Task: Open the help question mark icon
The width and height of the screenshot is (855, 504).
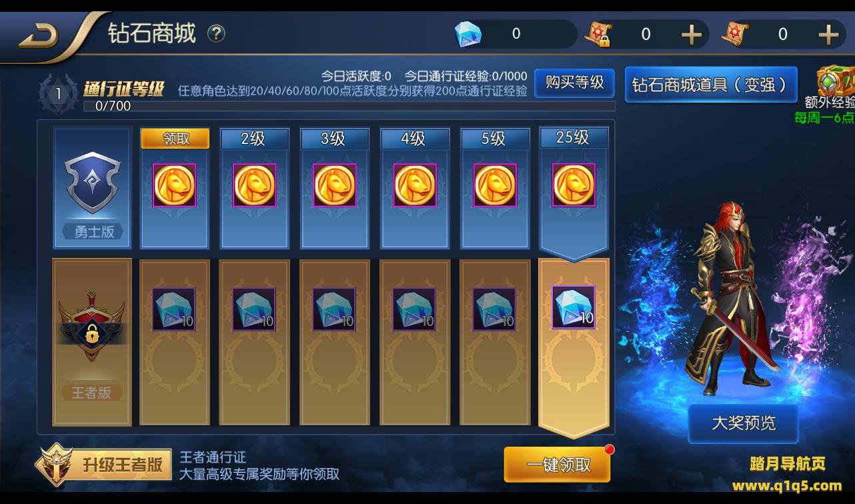Action: point(216,33)
